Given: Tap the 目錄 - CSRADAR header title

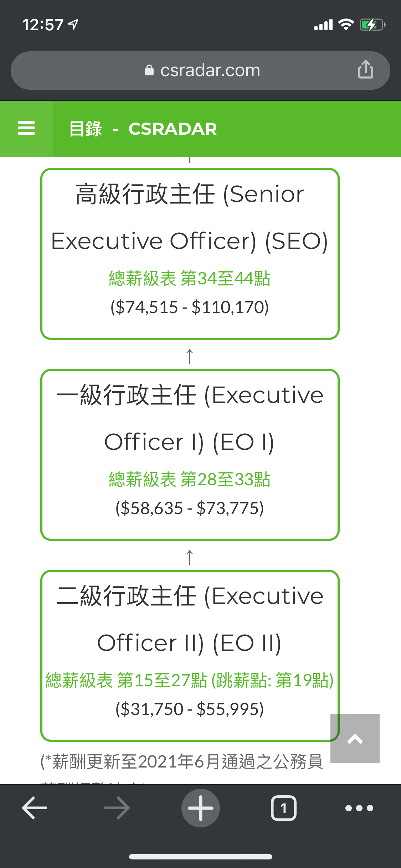Looking at the screenshot, I should [x=143, y=129].
